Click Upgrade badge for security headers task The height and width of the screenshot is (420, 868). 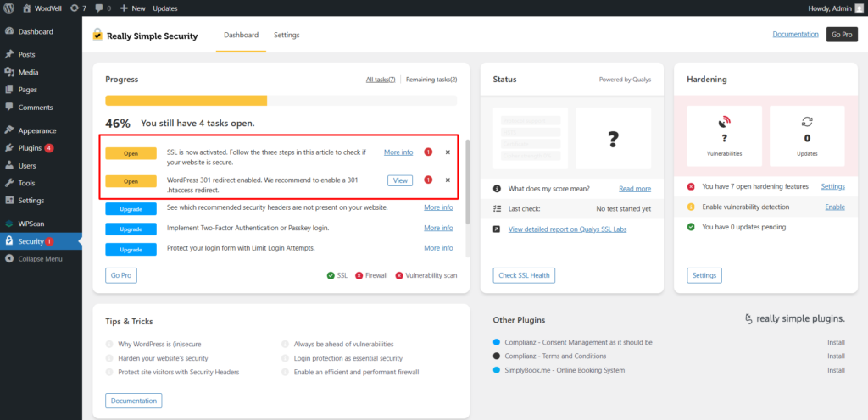coord(131,209)
